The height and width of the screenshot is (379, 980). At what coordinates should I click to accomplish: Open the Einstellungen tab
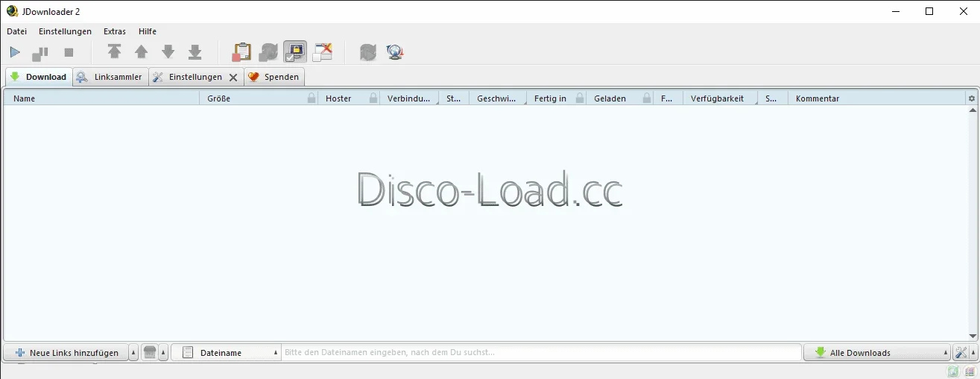(x=188, y=77)
